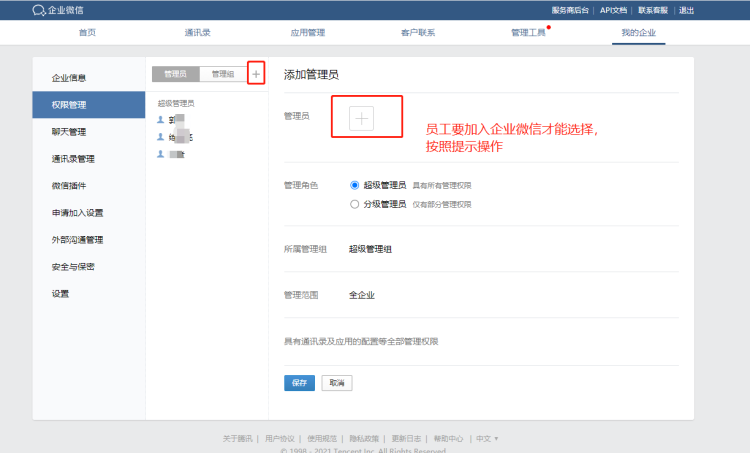Open 通讯录 top navigation tab
Screen dimensions: 750x453
(x=198, y=33)
